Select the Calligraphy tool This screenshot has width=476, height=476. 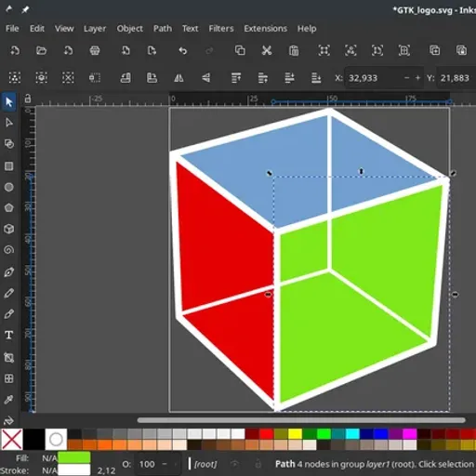9,314
